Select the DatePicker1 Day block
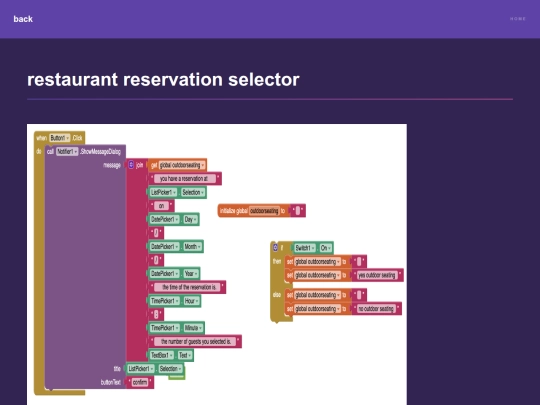 pos(174,219)
